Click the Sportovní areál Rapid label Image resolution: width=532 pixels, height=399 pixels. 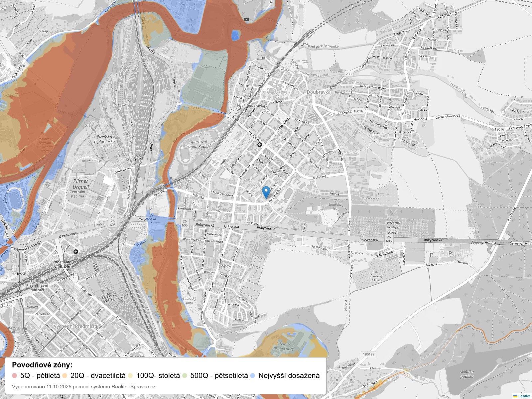(x=199, y=144)
